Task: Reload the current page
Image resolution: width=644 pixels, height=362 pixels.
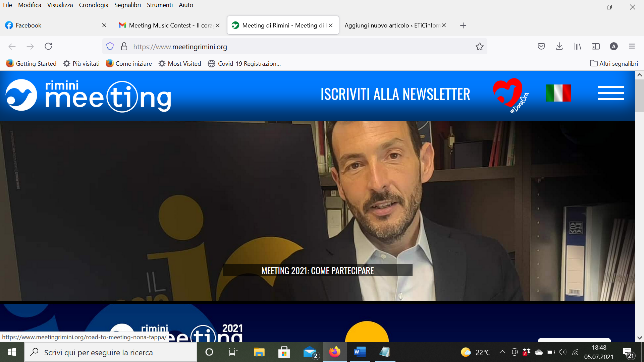Action: pos(48,46)
